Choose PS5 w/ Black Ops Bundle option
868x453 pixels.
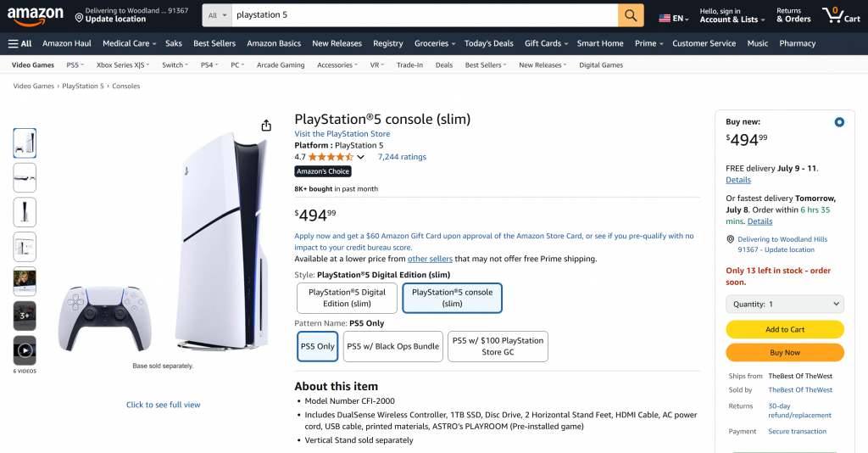pos(393,346)
